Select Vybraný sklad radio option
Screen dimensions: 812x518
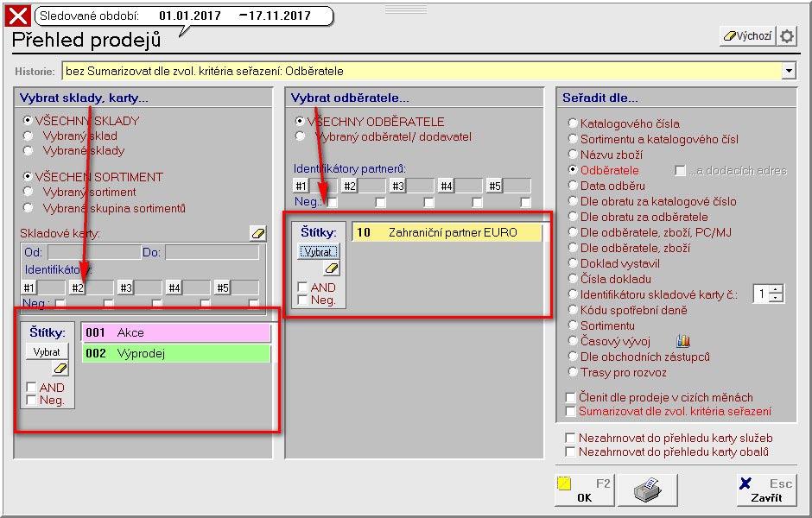coord(28,136)
